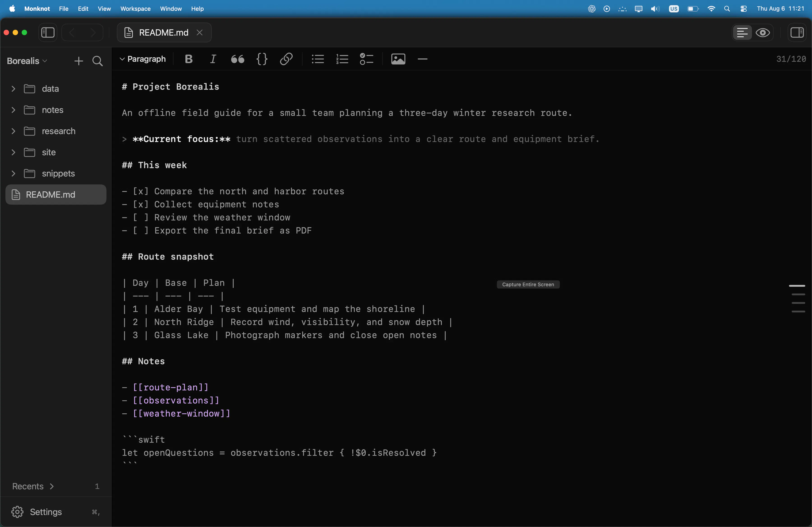Screen dimensions: 812x527
Task: Follow the [[weather-window]] wiki link
Action: pos(182,414)
